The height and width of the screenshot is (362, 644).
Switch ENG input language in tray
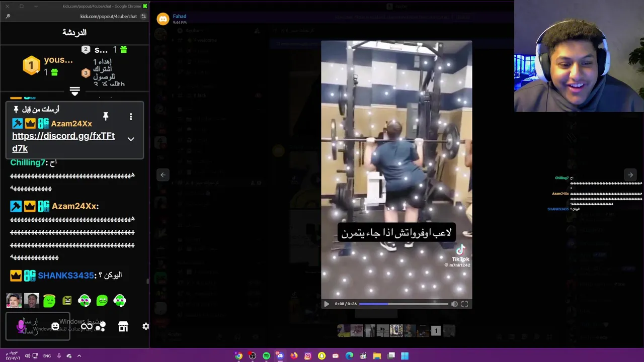[x=47, y=356]
